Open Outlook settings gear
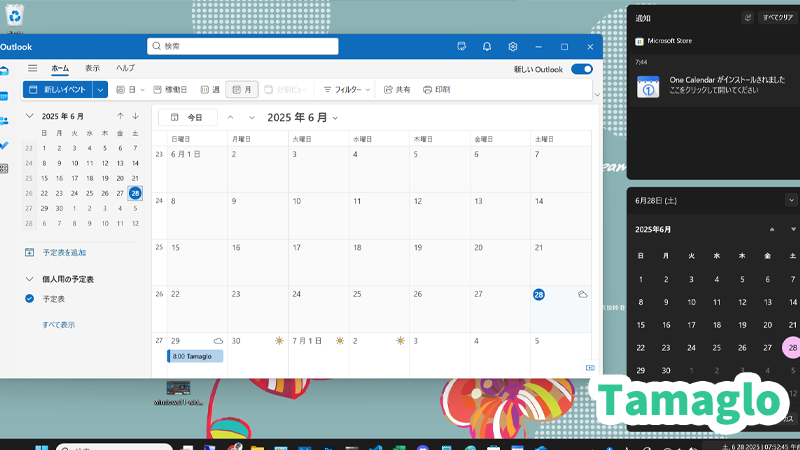The width and height of the screenshot is (800, 450). (x=513, y=46)
